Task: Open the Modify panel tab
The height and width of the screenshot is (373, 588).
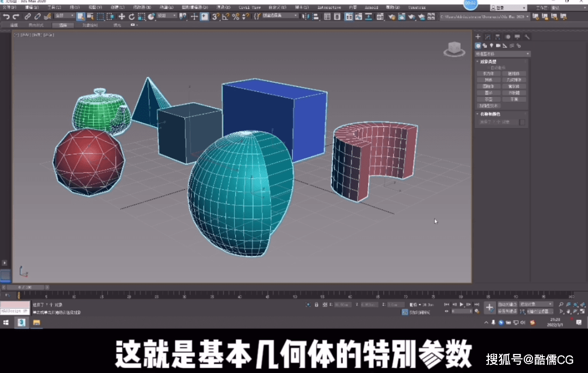Action: pyautogui.click(x=487, y=37)
